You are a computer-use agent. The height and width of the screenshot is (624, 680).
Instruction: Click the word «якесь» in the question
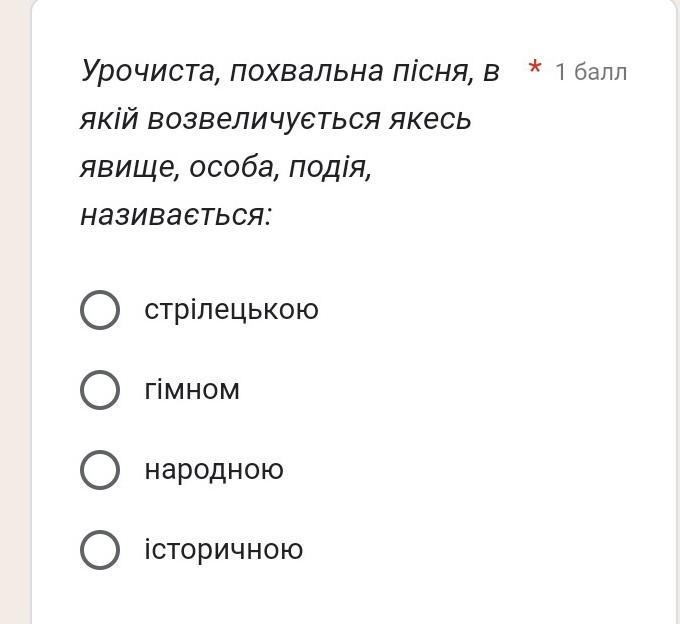pos(430,120)
